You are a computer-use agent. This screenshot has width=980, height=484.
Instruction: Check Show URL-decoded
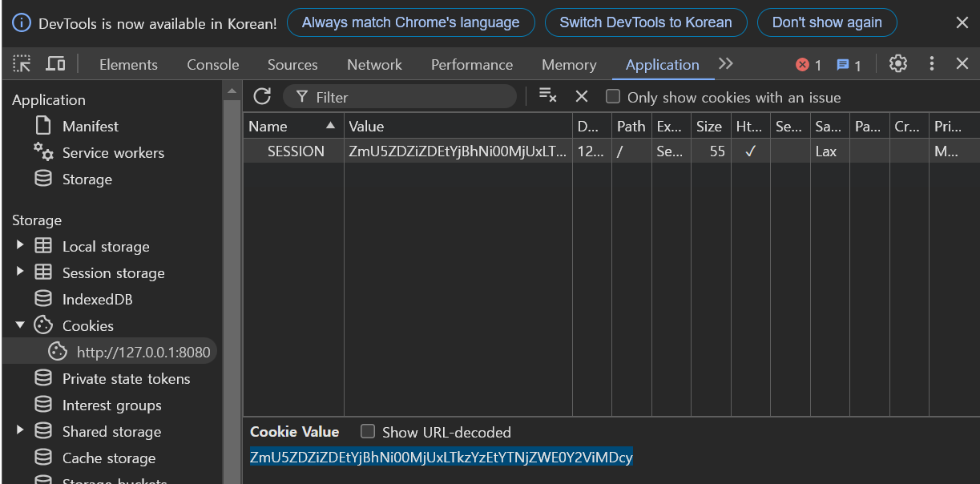368,431
